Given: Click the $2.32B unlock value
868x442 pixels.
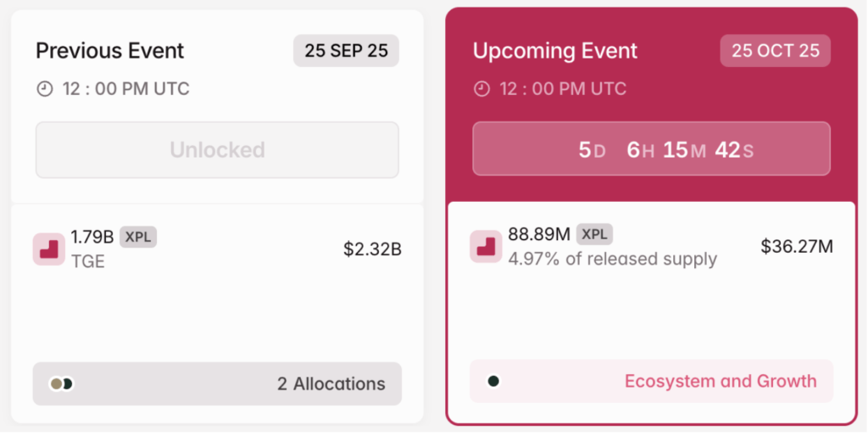Looking at the screenshot, I should click(372, 249).
